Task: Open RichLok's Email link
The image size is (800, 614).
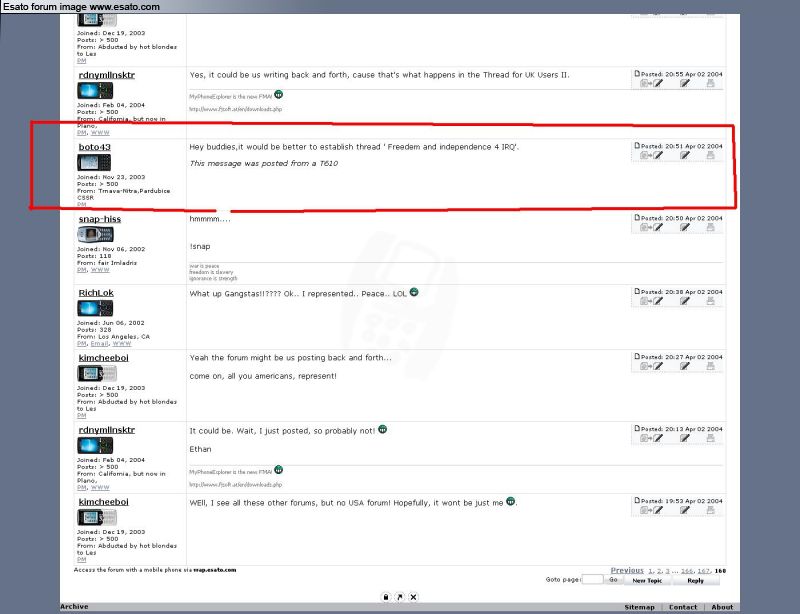Action: point(98,343)
